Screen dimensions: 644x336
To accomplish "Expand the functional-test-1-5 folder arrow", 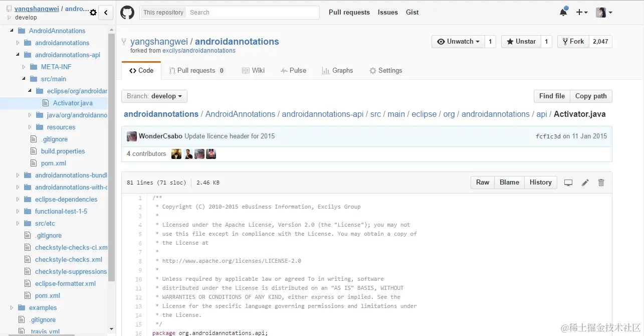I will (18, 212).
